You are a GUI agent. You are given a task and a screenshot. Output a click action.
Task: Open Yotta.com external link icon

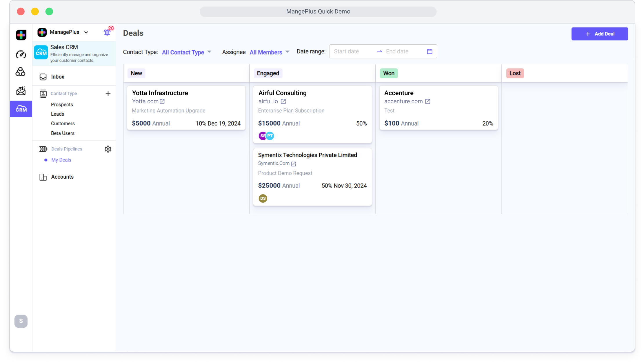[162, 101]
